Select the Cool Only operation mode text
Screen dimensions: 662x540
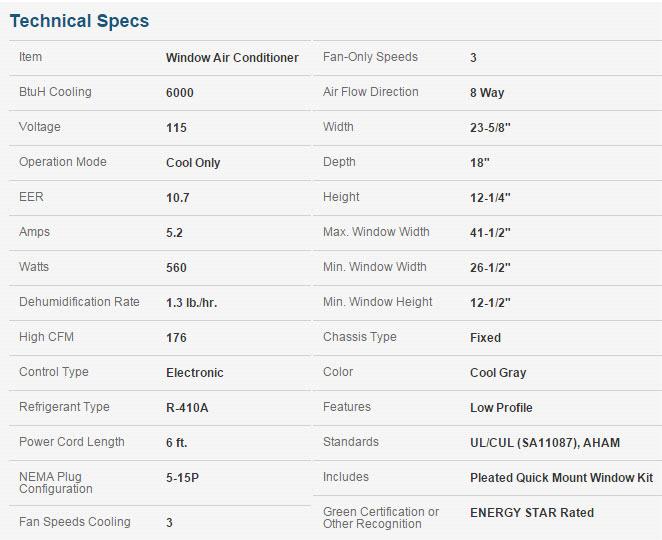(x=193, y=163)
